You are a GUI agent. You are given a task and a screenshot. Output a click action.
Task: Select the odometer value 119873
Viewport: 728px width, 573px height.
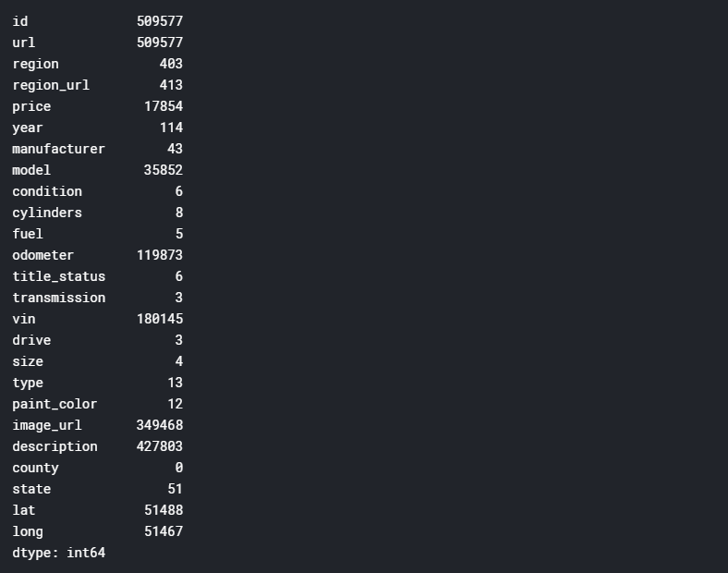159,255
